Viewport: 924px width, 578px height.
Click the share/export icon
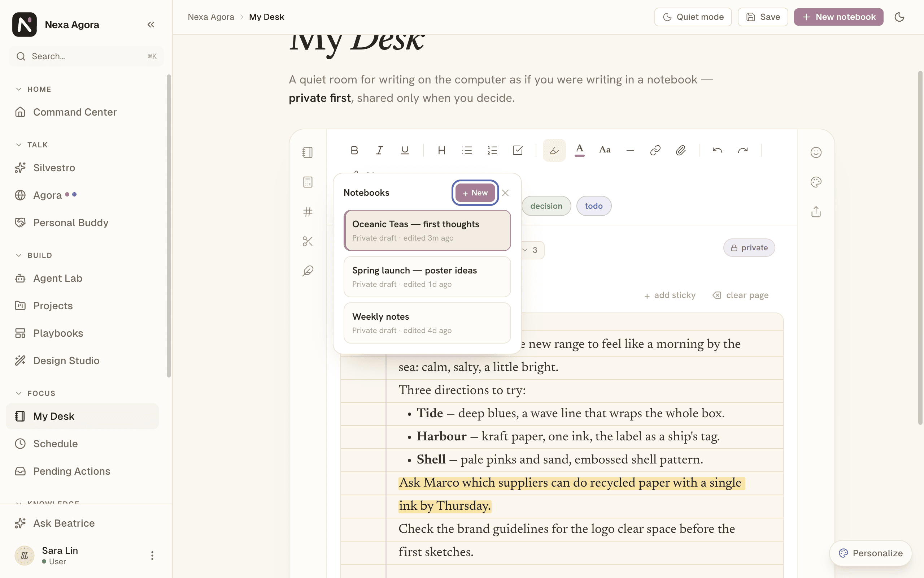816,212
